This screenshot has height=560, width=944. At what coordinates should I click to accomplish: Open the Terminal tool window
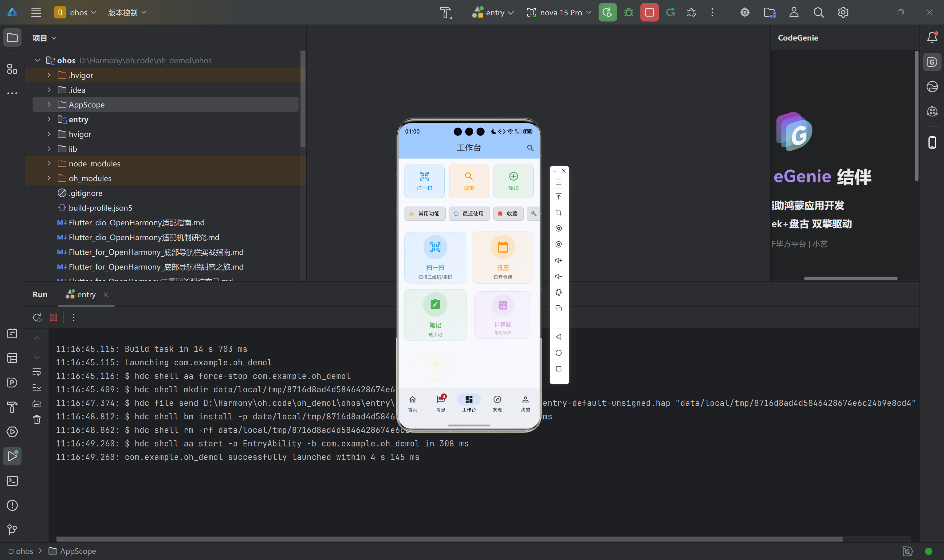pyautogui.click(x=12, y=481)
